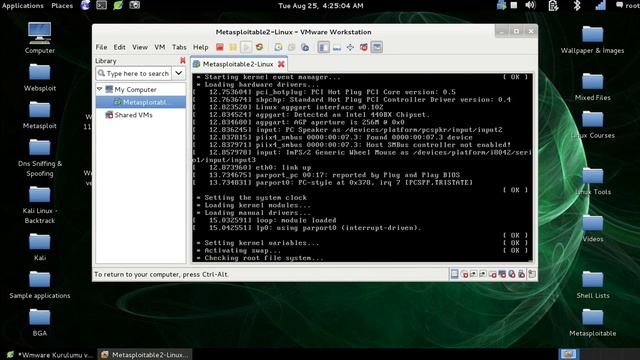This screenshot has height=360, width=640.
Task: Open the Kali desktop folder
Action: (40, 247)
